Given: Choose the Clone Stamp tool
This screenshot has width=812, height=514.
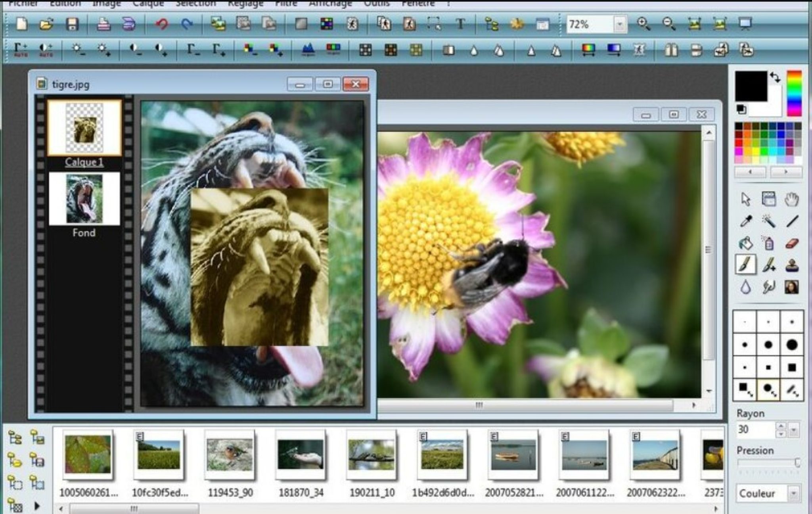Looking at the screenshot, I should click(792, 265).
